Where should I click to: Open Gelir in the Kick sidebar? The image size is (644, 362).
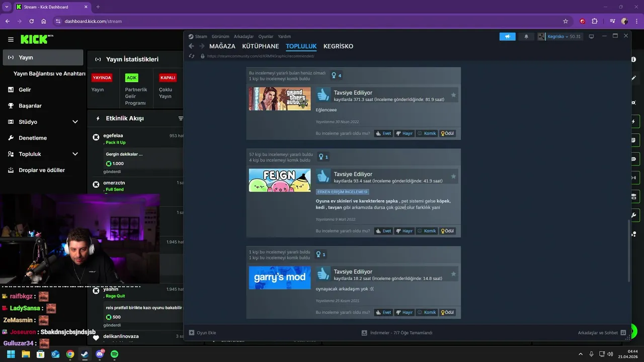(25, 89)
